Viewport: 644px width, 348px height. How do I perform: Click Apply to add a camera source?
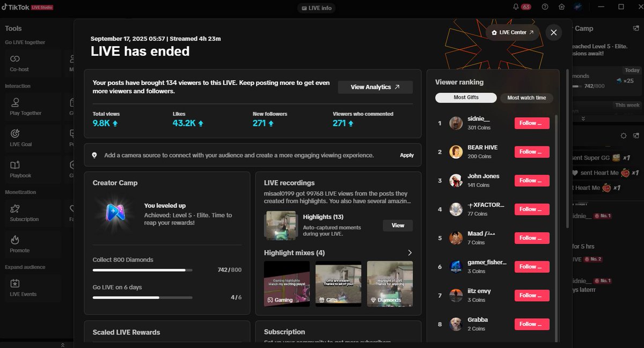coord(407,155)
